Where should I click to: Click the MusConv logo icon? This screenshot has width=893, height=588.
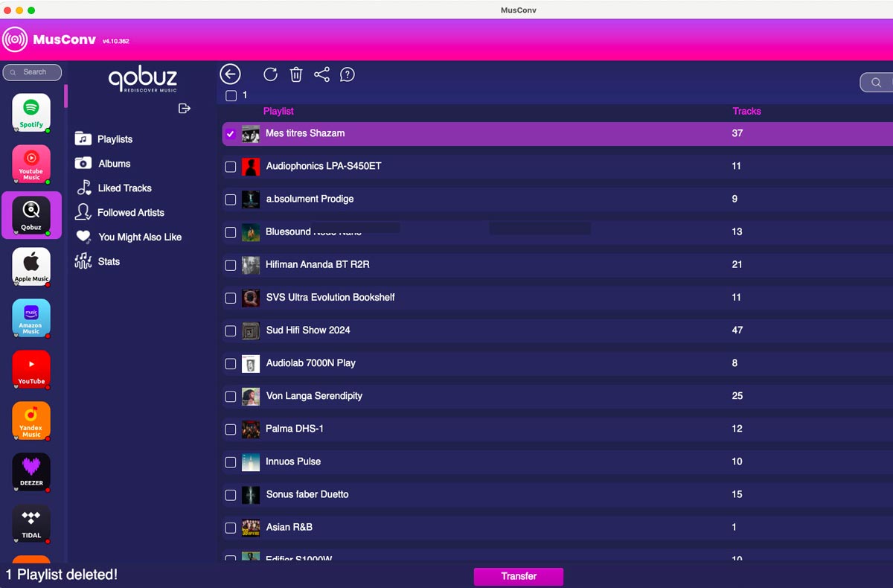(x=15, y=39)
